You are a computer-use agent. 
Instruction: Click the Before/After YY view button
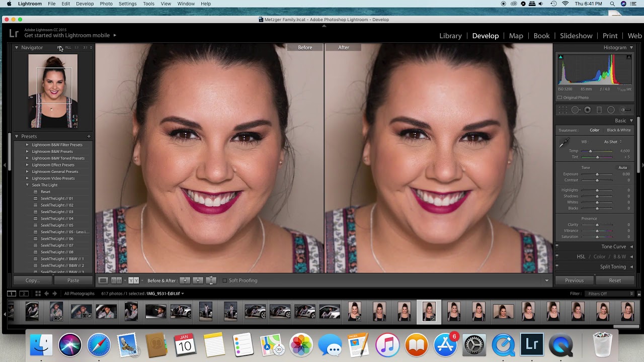click(133, 281)
